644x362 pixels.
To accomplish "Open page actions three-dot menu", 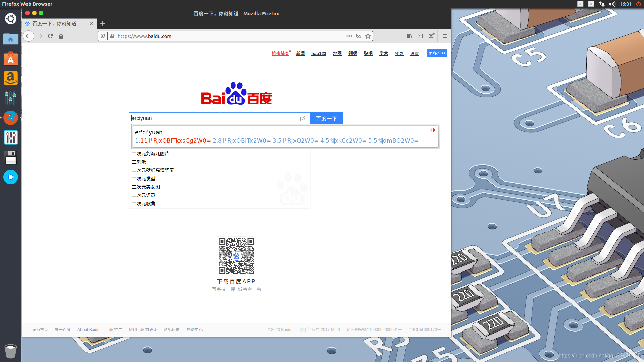I will pos(349,36).
